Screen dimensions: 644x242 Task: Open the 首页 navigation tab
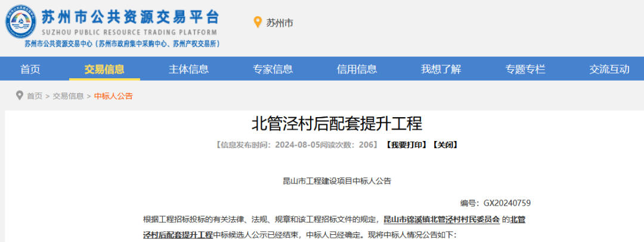click(30, 69)
